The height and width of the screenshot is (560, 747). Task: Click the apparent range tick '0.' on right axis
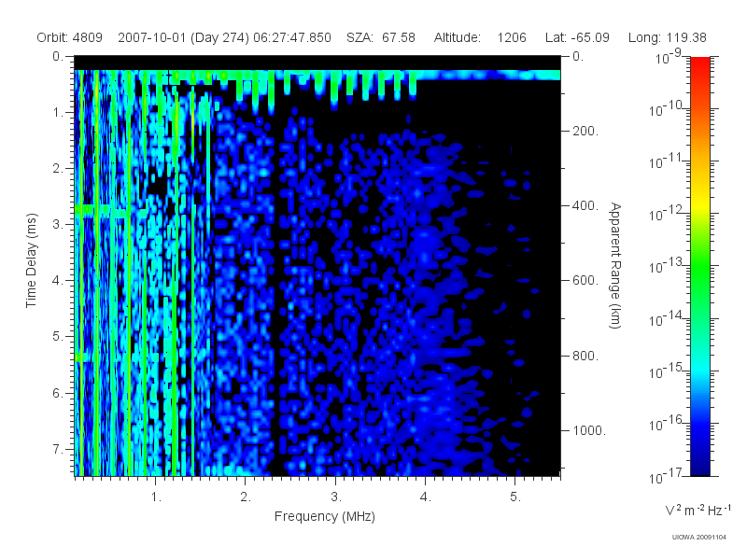pyautogui.click(x=578, y=56)
